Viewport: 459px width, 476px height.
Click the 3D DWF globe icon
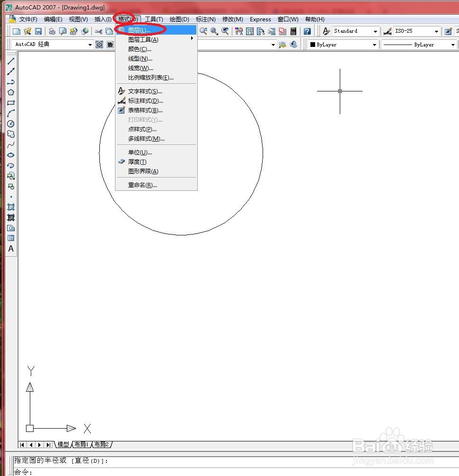pos(85,31)
